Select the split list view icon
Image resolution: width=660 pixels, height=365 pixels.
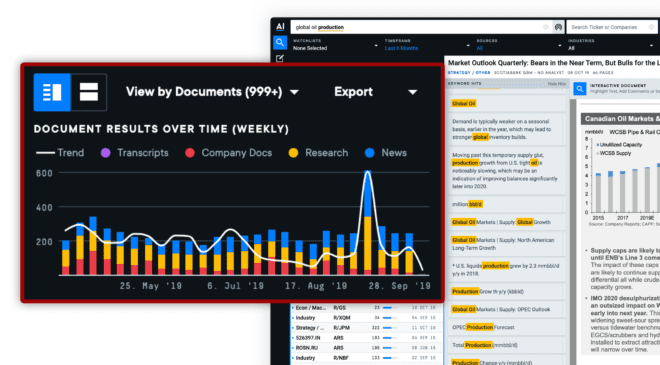pyautogui.click(x=52, y=92)
